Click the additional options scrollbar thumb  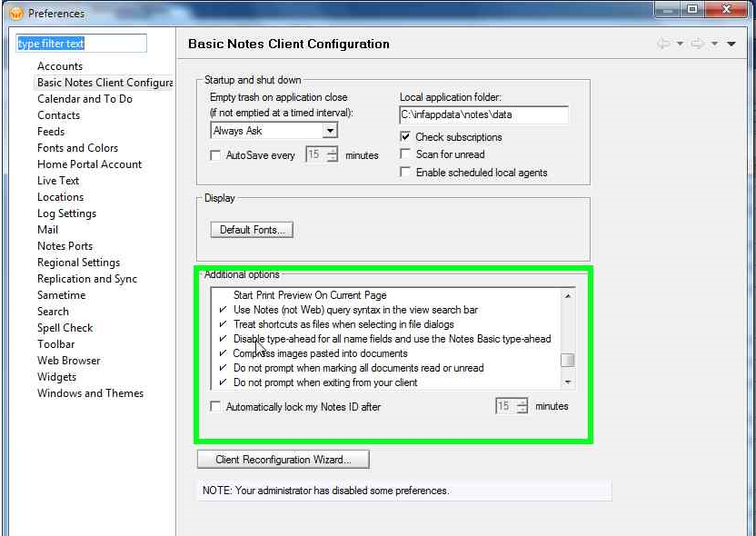click(568, 360)
